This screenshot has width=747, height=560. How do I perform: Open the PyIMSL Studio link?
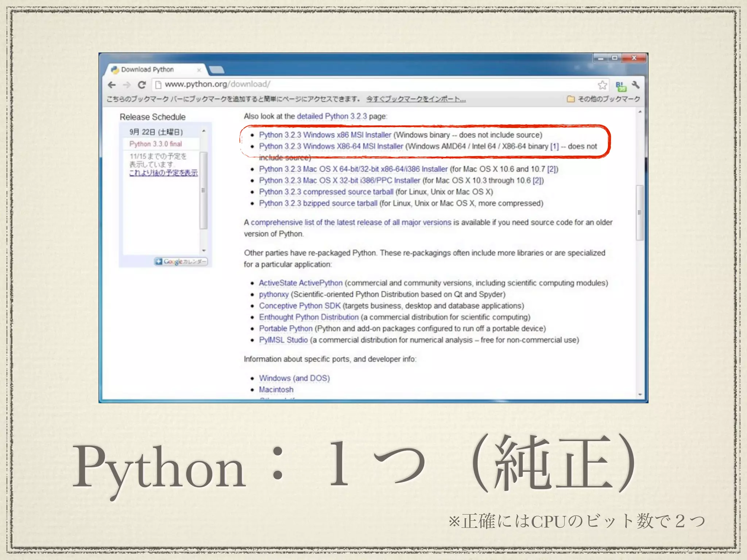click(x=283, y=340)
